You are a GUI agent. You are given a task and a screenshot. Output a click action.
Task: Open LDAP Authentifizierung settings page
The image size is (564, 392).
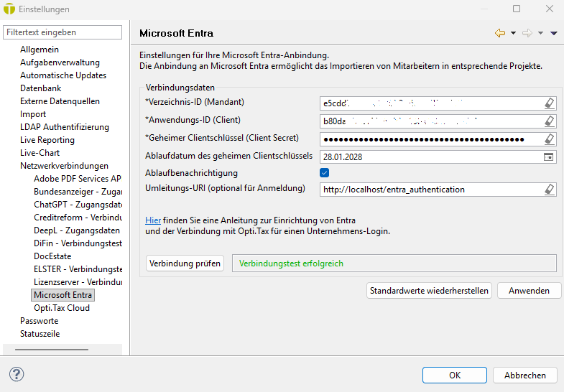click(x=65, y=127)
